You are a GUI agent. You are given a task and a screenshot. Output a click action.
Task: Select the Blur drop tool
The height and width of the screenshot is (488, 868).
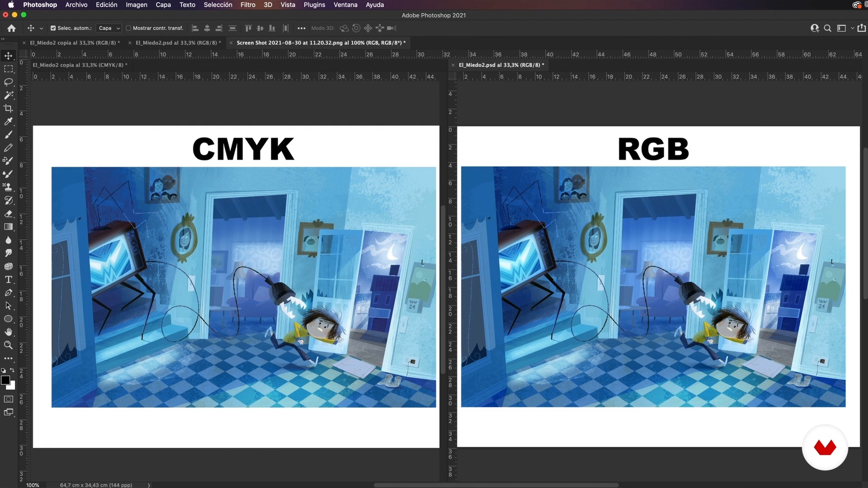pos(8,240)
